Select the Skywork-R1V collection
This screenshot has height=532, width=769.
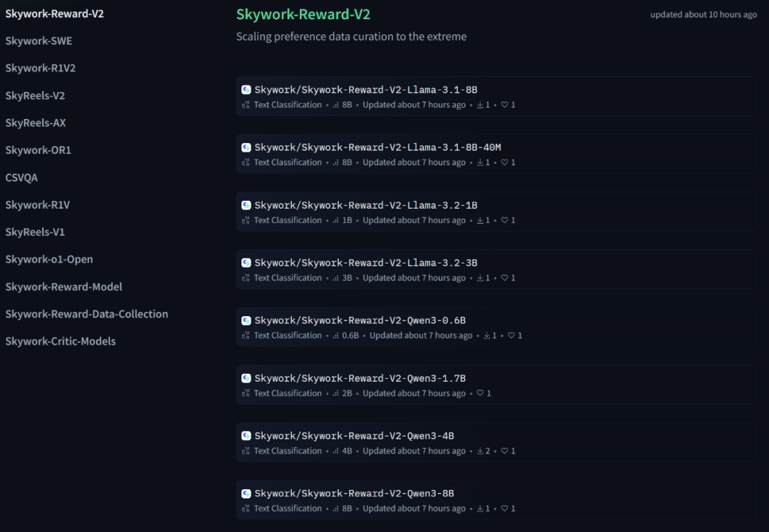point(37,205)
